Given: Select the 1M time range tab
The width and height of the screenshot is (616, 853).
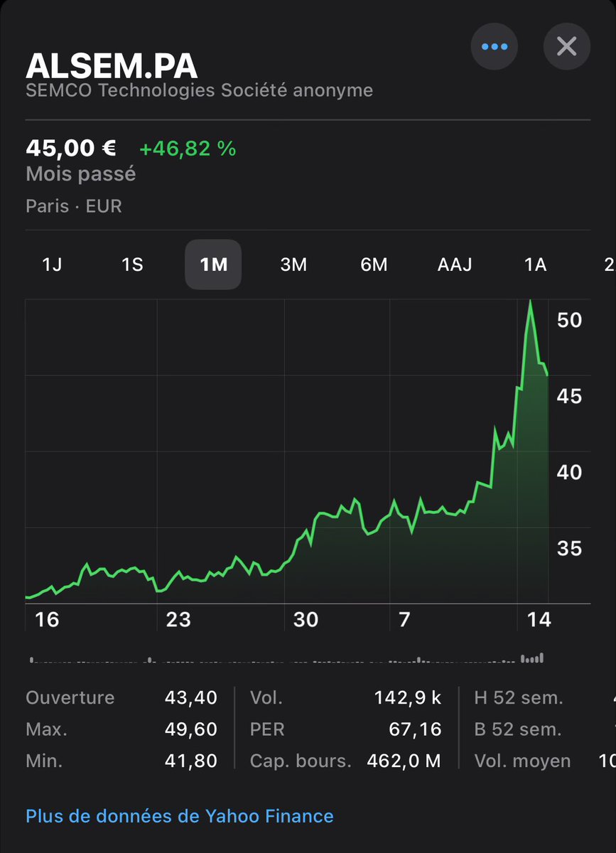Looking at the screenshot, I should (213, 264).
